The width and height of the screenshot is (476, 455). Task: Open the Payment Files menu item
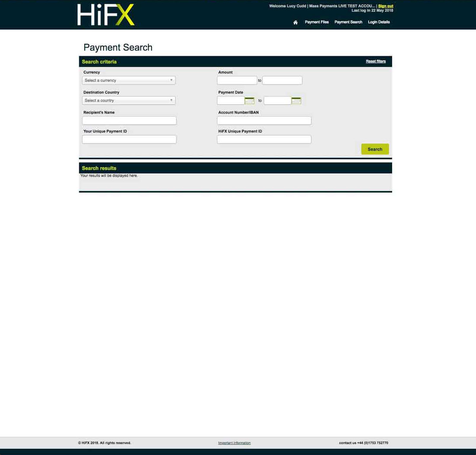click(316, 22)
